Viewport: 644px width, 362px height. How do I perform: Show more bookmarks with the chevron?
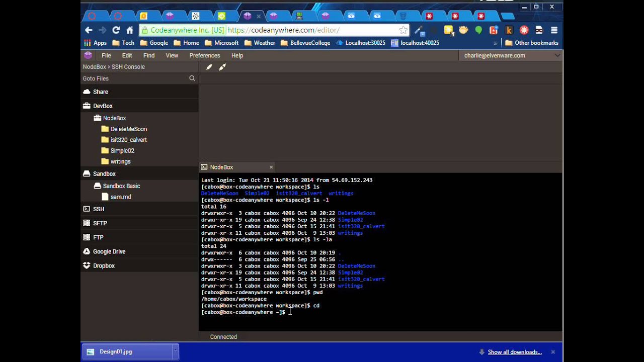coord(495,43)
